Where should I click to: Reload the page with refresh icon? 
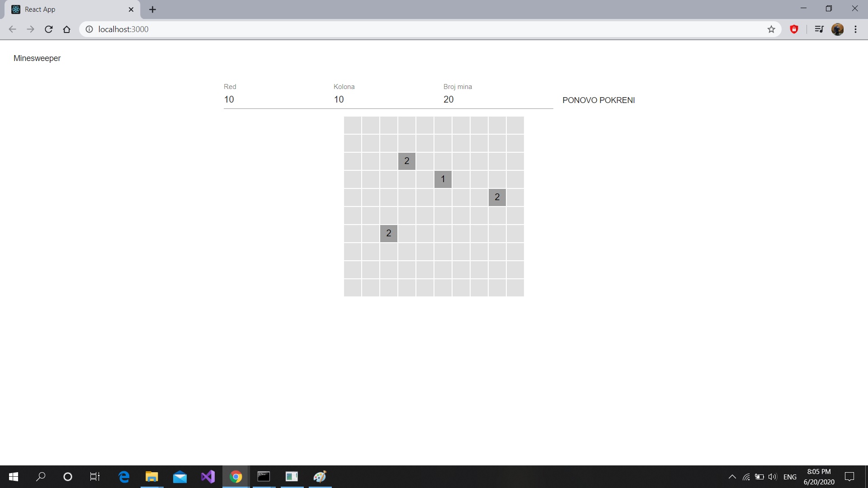click(x=48, y=29)
